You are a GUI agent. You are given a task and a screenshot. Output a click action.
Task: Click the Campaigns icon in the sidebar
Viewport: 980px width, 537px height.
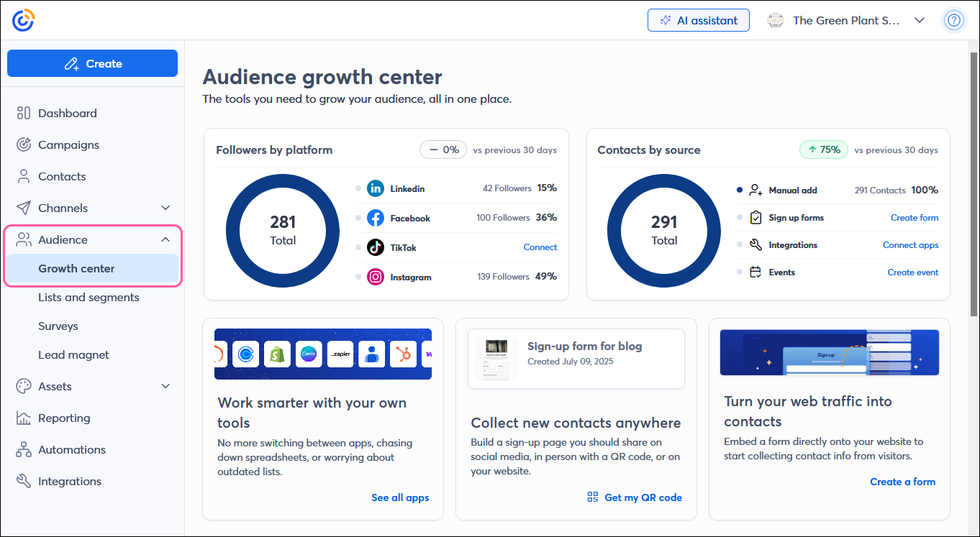(x=24, y=144)
